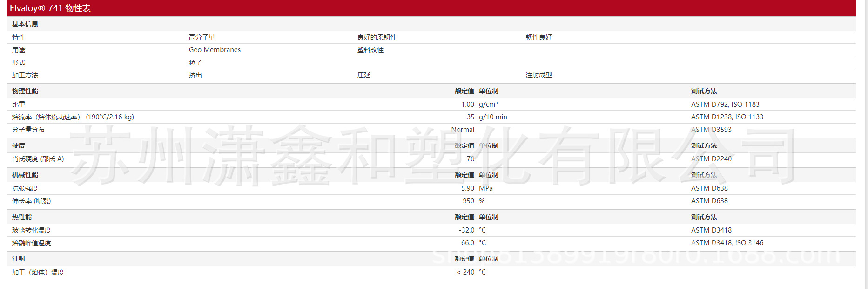Select "ASTM D638" in the 抗张强度 row
868x289 pixels.
(709, 188)
